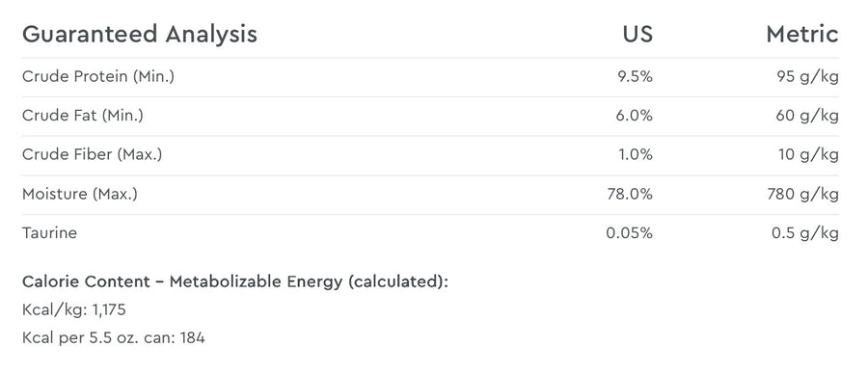Select the US column header

tap(637, 35)
